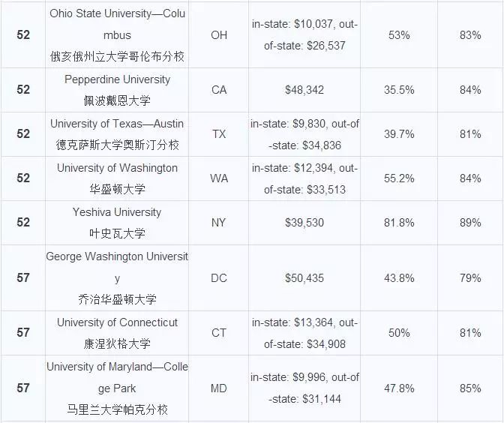Click the George Washington University name cell

tap(117, 278)
